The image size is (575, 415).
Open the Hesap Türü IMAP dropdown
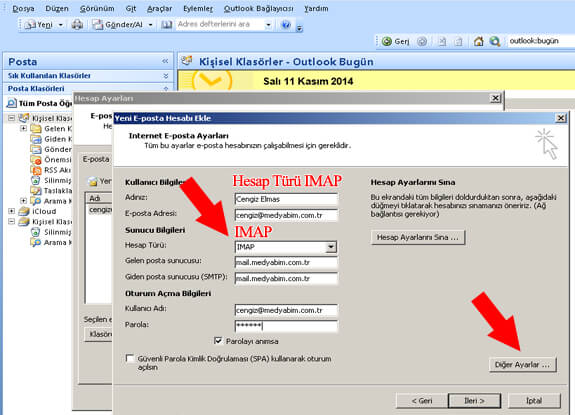(x=331, y=247)
